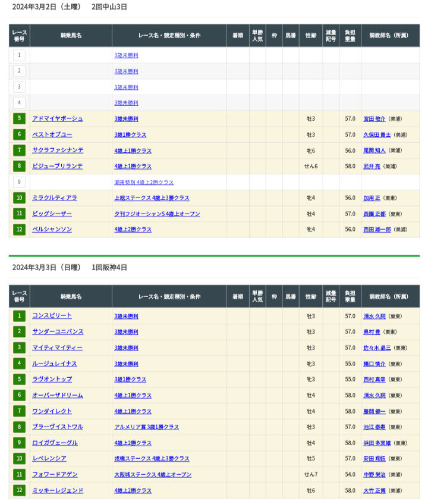428x504 pixels.
Task: Open 潮来特別 4歳上2勝クラス race link
Action: click(x=144, y=182)
